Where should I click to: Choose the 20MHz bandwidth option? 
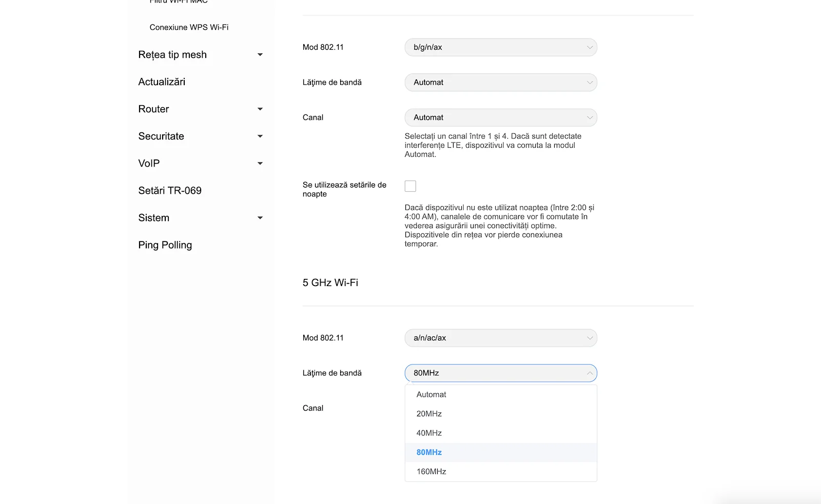(501, 414)
